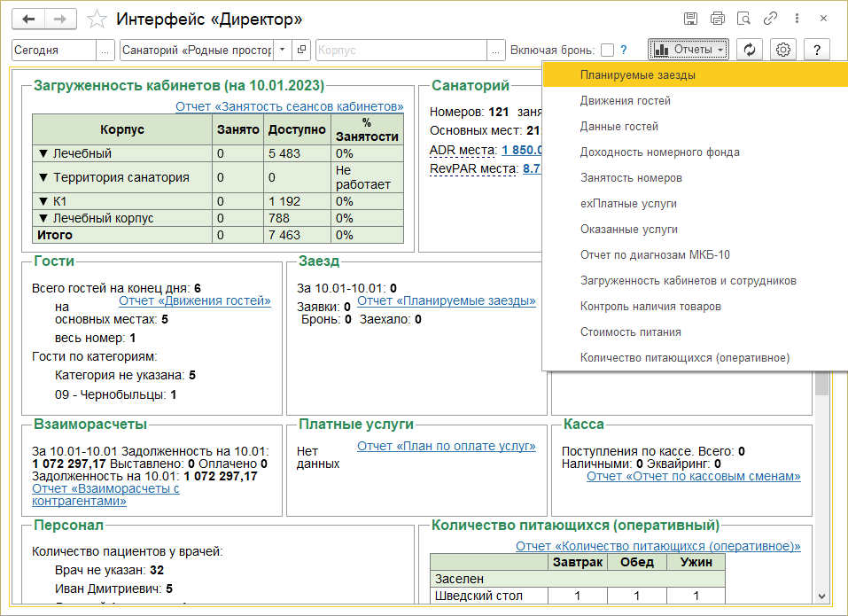Select «Планируемые заезды» menu item
Viewport: 848px width, 616px height.
(637, 75)
